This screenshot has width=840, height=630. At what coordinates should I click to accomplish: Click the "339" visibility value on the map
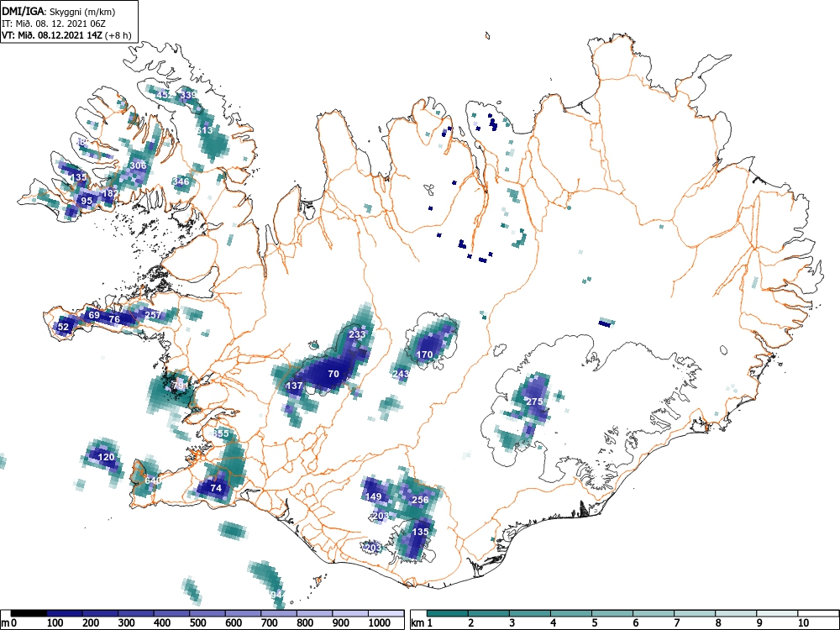tap(188, 95)
